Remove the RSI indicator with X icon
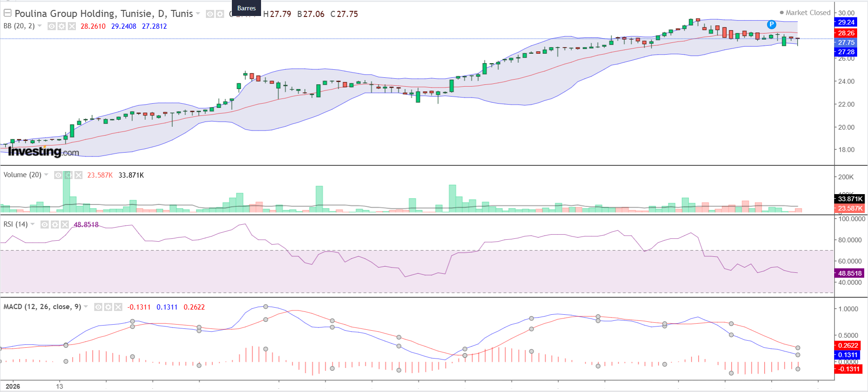868x392 pixels. [x=65, y=225]
